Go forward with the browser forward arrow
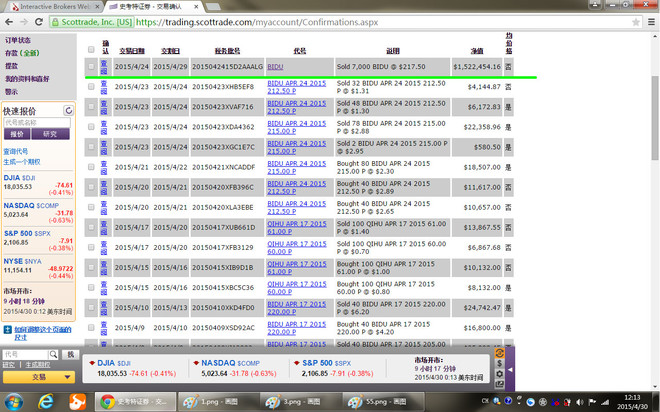Image resolution: width=660 pixels, height=412 pixels. click(x=24, y=22)
